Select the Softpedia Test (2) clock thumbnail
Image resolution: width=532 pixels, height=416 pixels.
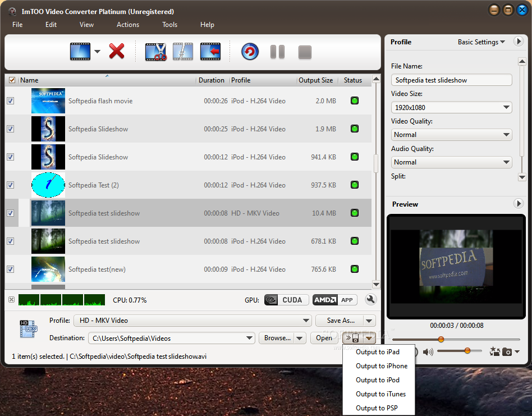point(48,185)
